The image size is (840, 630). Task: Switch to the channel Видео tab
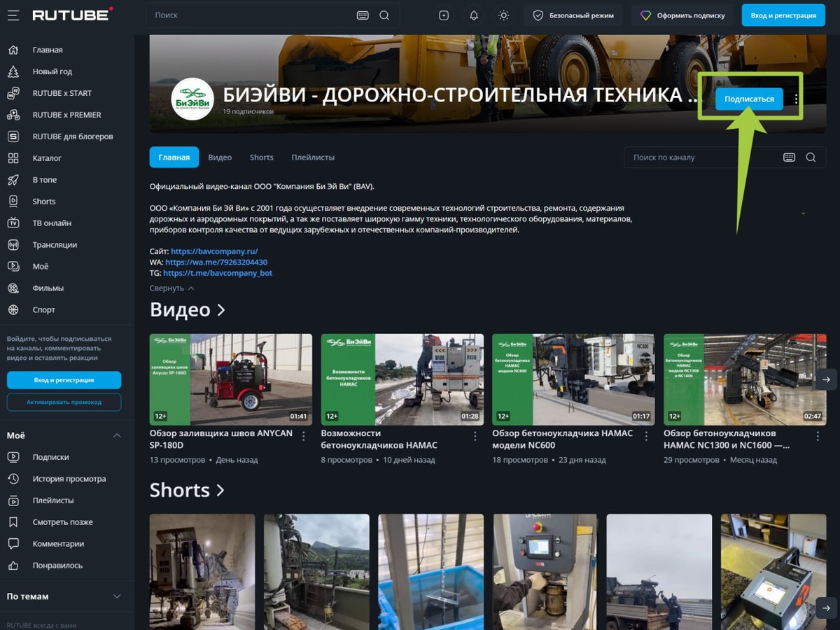[x=220, y=157]
